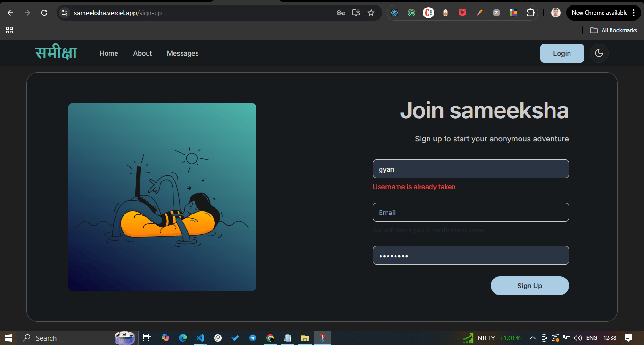644x345 pixels.
Task: Open All Bookmarks folder
Action: pyautogui.click(x=614, y=30)
